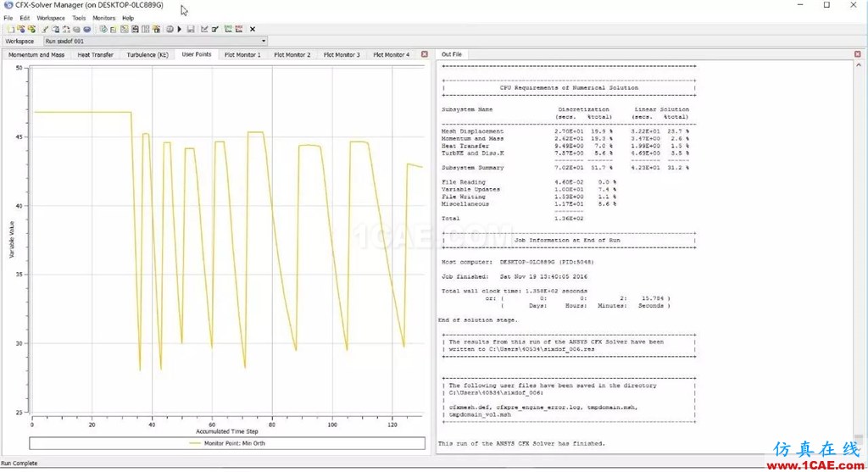Maximize the CFX-Solver Manager window

[x=826, y=5]
